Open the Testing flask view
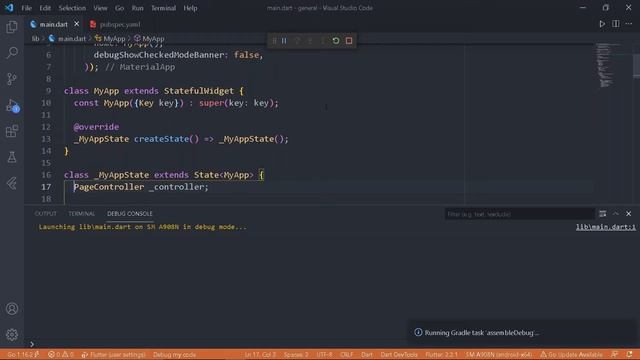The width and height of the screenshot is (640, 360). coord(12,157)
